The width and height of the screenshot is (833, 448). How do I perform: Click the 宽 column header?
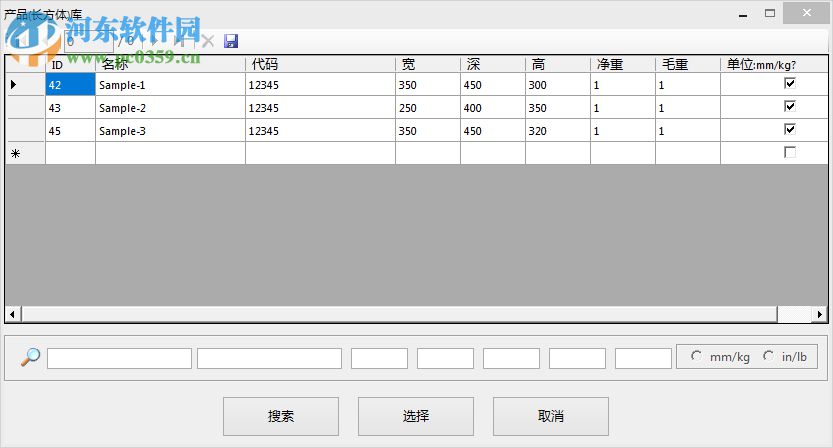(x=428, y=64)
